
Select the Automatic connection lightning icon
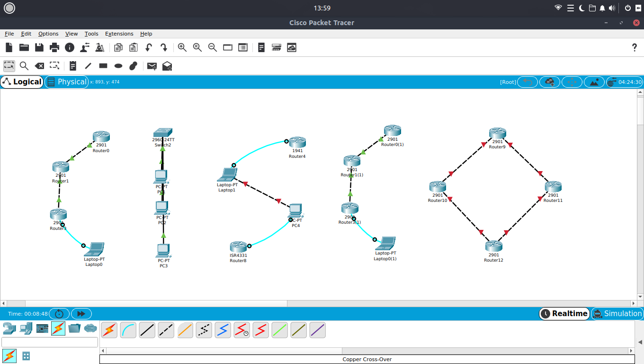tap(109, 330)
